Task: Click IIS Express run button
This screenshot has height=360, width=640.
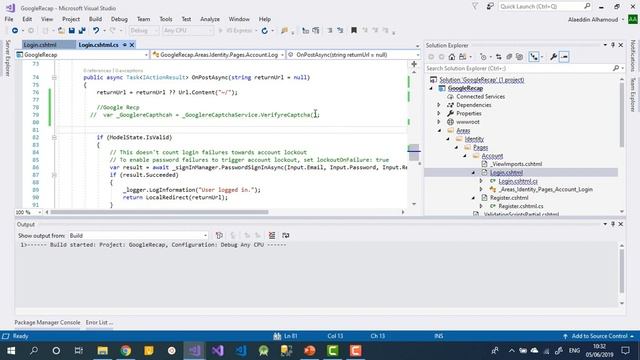Action: click(x=236, y=31)
